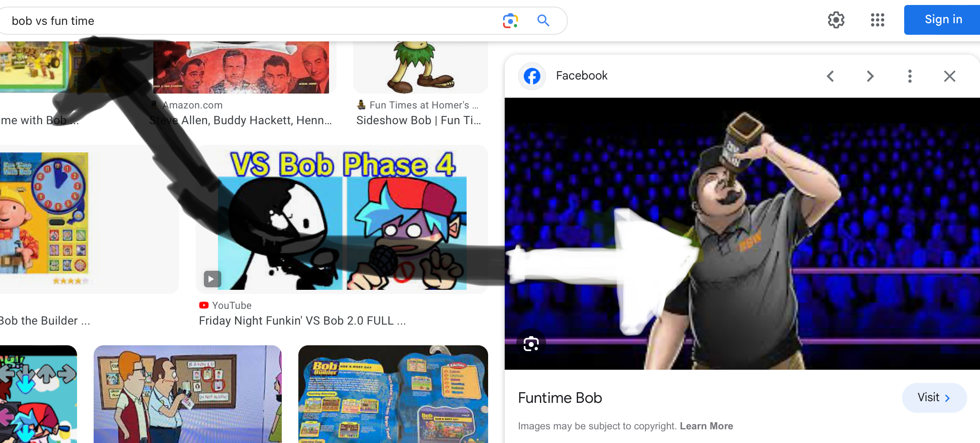Open the Google apps grid

coord(877,20)
